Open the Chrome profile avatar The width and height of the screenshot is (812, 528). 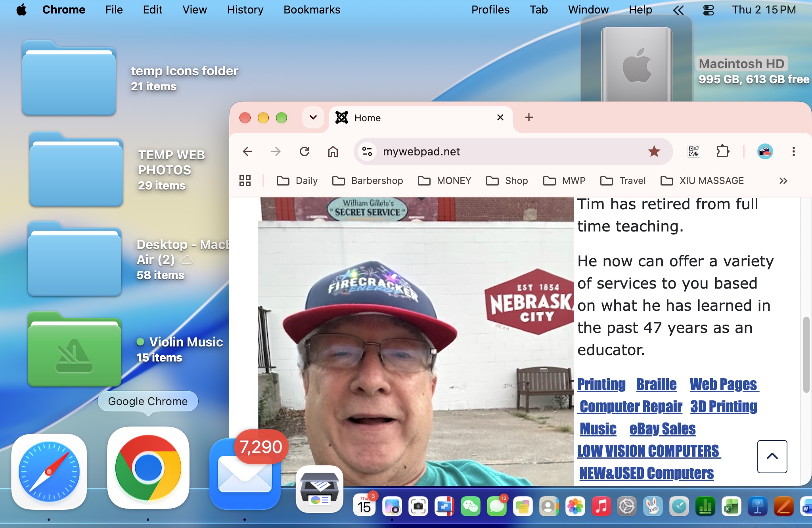[x=765, y=151]
